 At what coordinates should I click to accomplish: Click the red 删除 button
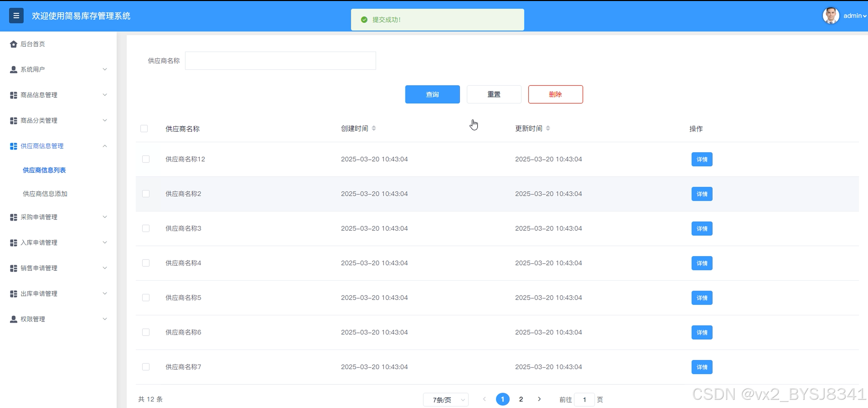click(555, 95)
